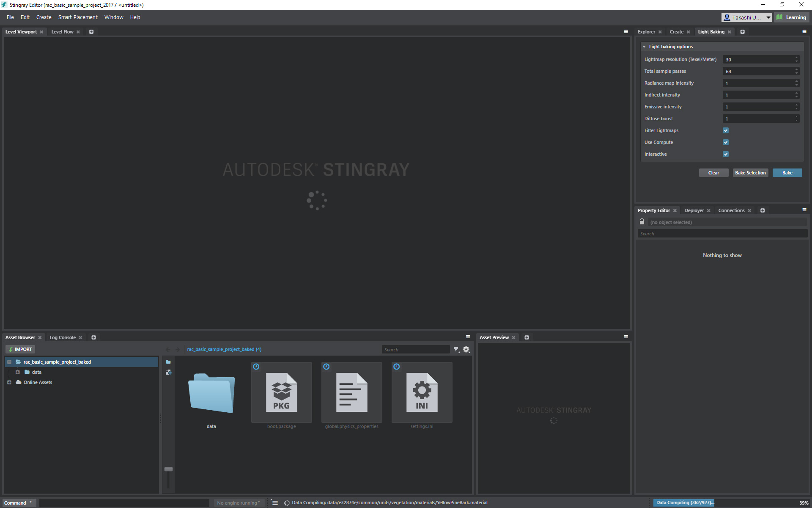Open the status bar log list icon
Viewport: 812px width, 508px height.
point(275,503)
